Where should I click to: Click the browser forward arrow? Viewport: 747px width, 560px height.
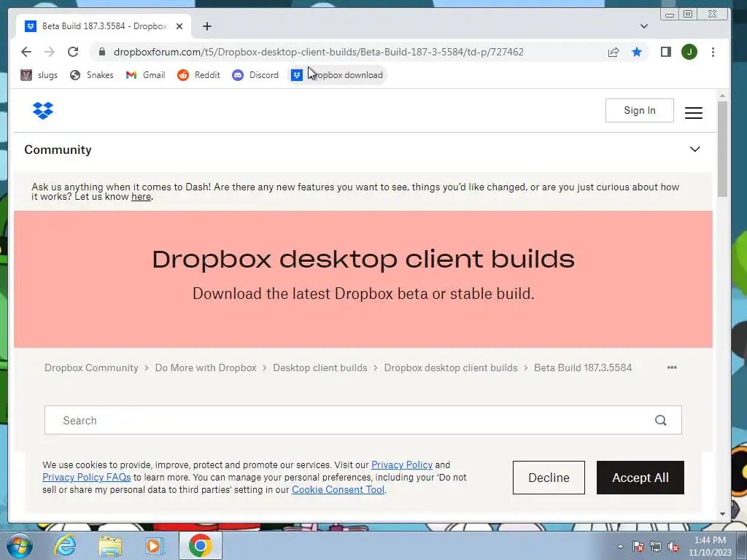pos(50,52)
